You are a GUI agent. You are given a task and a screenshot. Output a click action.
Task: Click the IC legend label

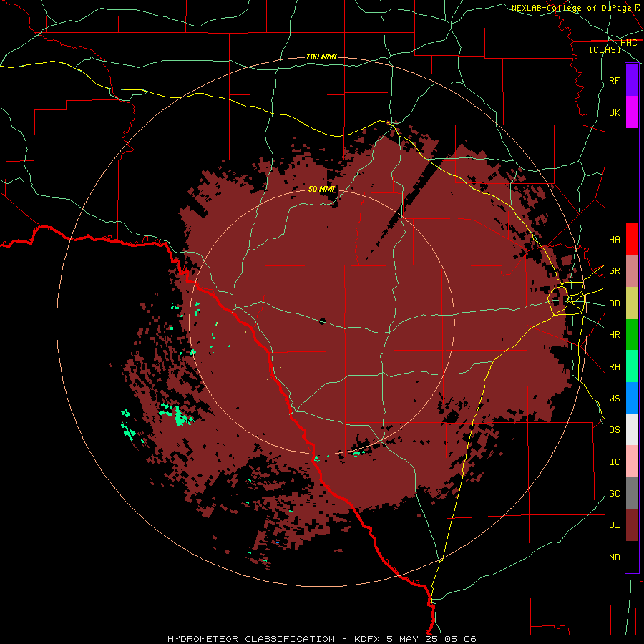tap(614, 462)
